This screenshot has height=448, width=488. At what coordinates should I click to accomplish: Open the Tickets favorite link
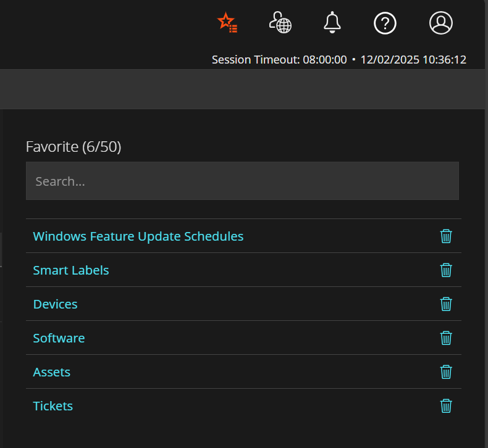[x=53, y=406]
